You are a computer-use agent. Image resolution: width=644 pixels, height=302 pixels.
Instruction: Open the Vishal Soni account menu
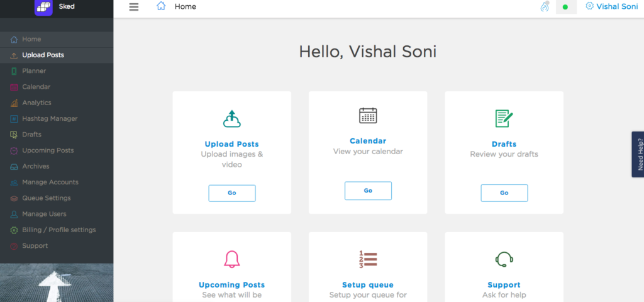pos(611,6)
